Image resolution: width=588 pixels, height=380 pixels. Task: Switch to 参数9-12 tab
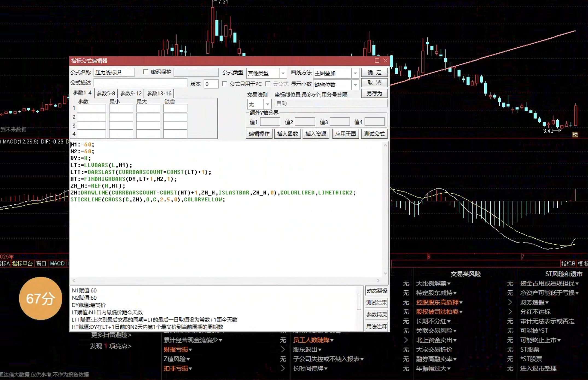tap(131, 93)
